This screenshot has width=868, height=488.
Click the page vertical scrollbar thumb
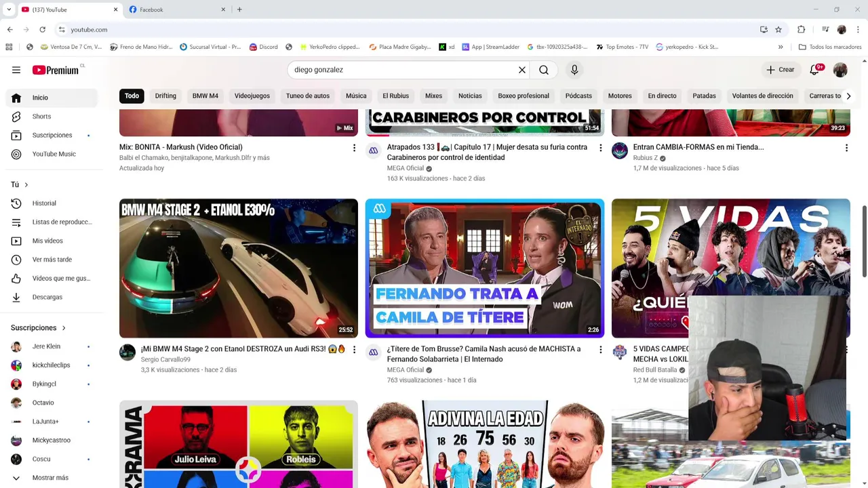tap(864, 241)
